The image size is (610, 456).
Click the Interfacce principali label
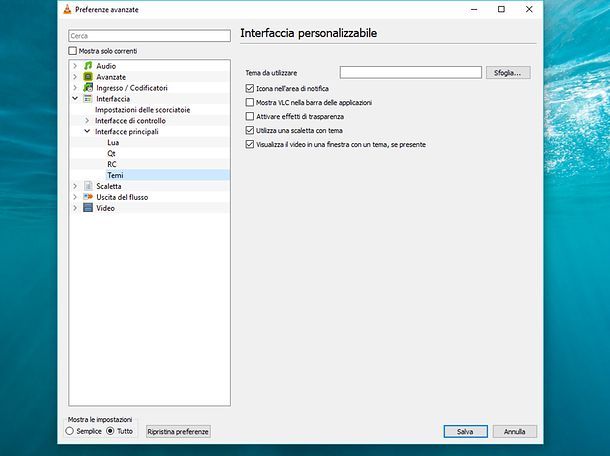(126, 132)
